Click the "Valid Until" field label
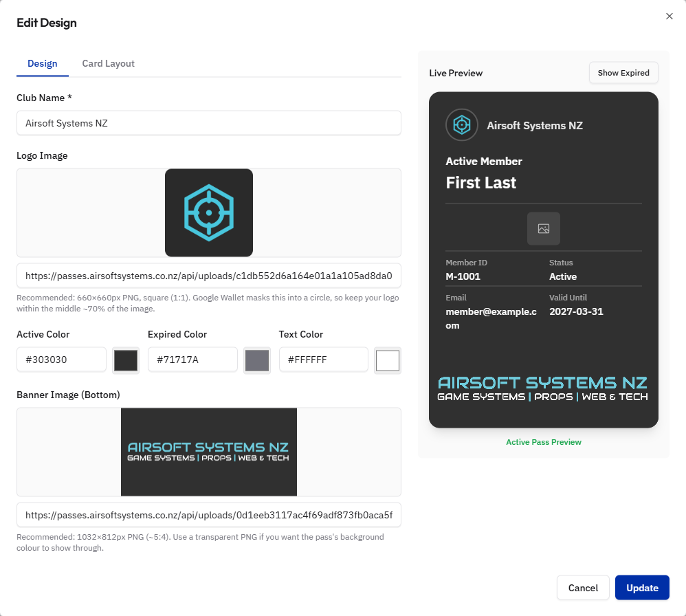Viewport: 686px width, 616px height. 568,298
